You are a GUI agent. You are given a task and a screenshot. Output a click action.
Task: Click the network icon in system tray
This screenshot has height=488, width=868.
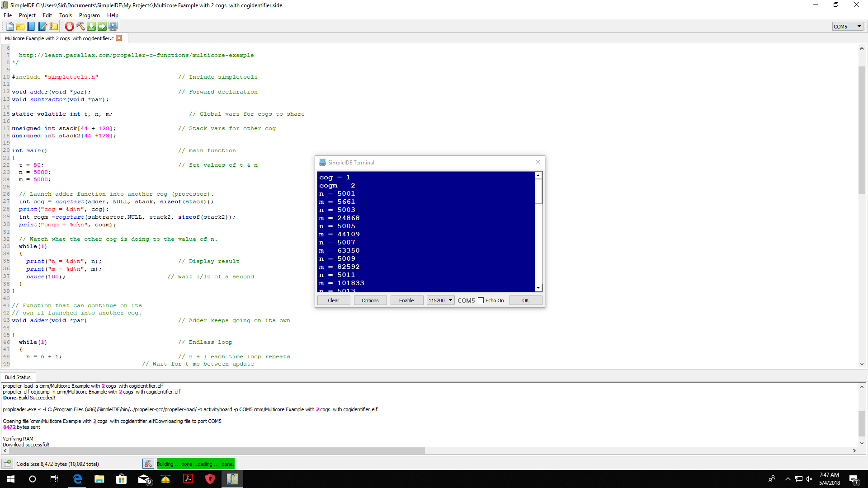click(799, 479)
